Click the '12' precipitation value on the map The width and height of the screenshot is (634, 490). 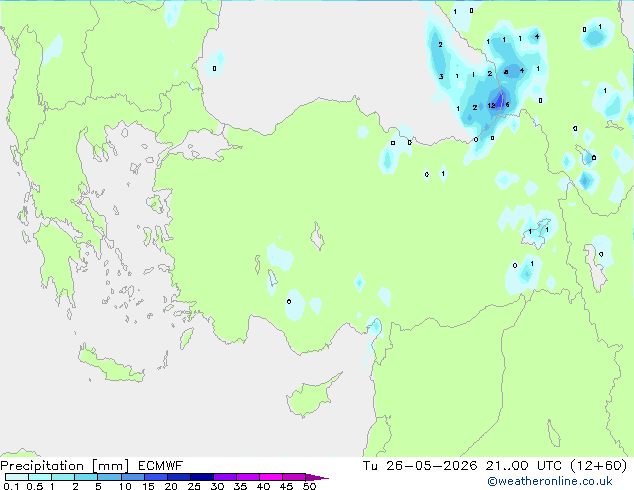click(491, 106)
